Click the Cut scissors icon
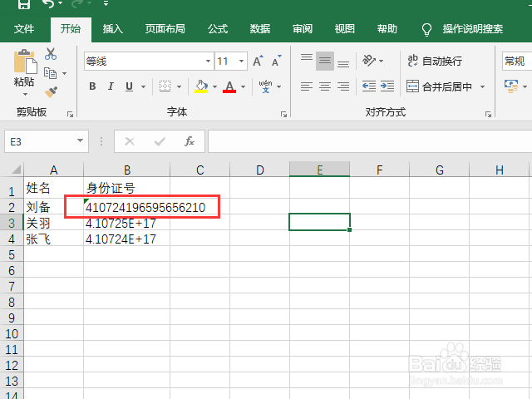Image resolution: width=532 pixels, height=399 pixels. [51, 54]
